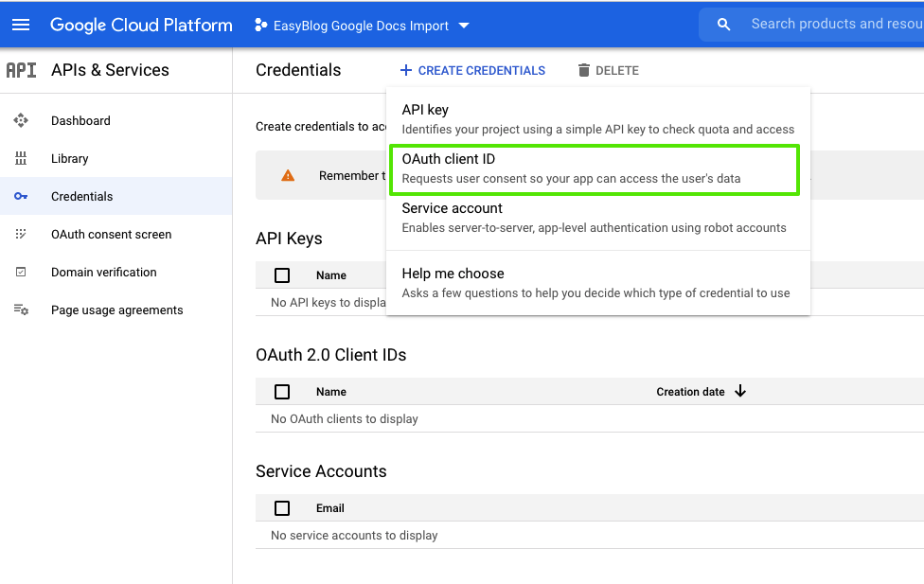The image size is (924, 584).
Task: Sort by Creation date column
Action: coord(691,392)
